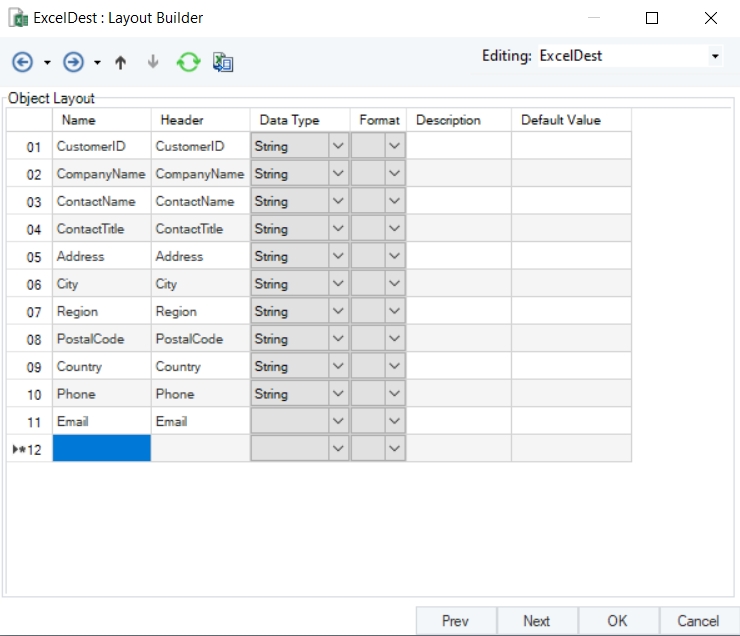Open the forward arrow's dropdown caret
The image size is (740, 636).
coord(97,63)
